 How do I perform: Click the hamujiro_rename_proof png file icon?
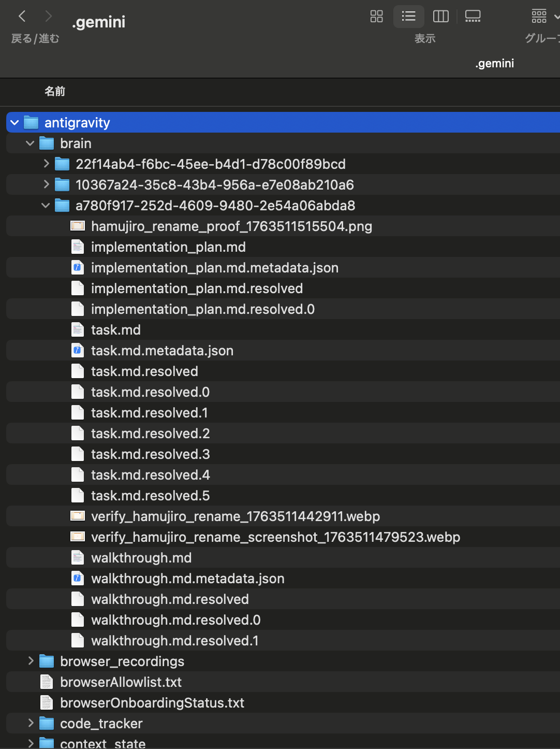78,226
